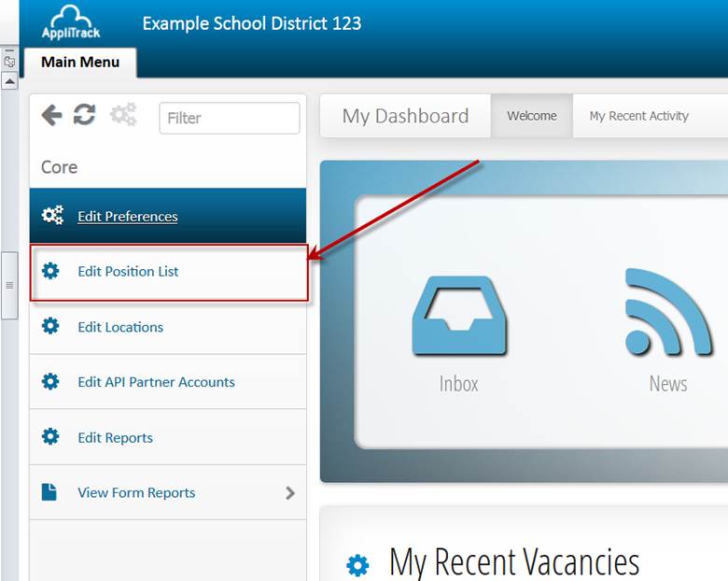Click the left-edge splitter handle
The width and height of the screenshot is (728, 581).
tap(9, 286)
